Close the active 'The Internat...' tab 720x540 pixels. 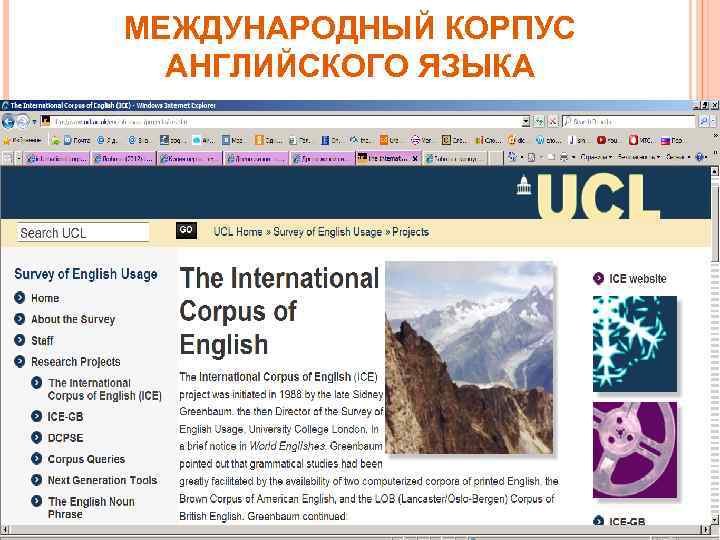[415, 158]
